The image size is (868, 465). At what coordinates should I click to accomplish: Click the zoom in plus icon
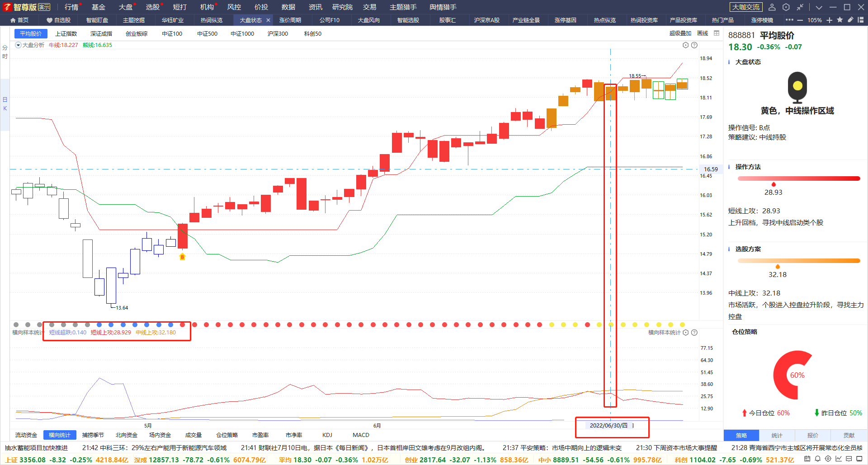point(829,20)
